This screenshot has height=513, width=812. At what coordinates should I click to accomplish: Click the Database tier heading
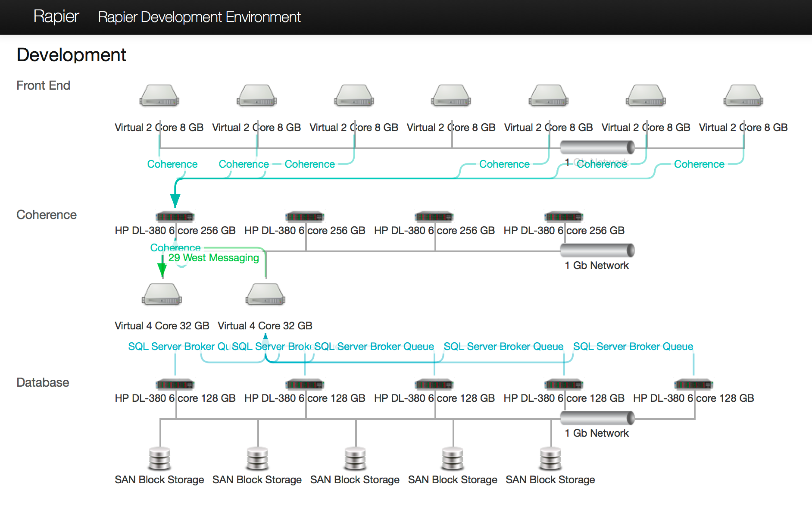(43, 382)
